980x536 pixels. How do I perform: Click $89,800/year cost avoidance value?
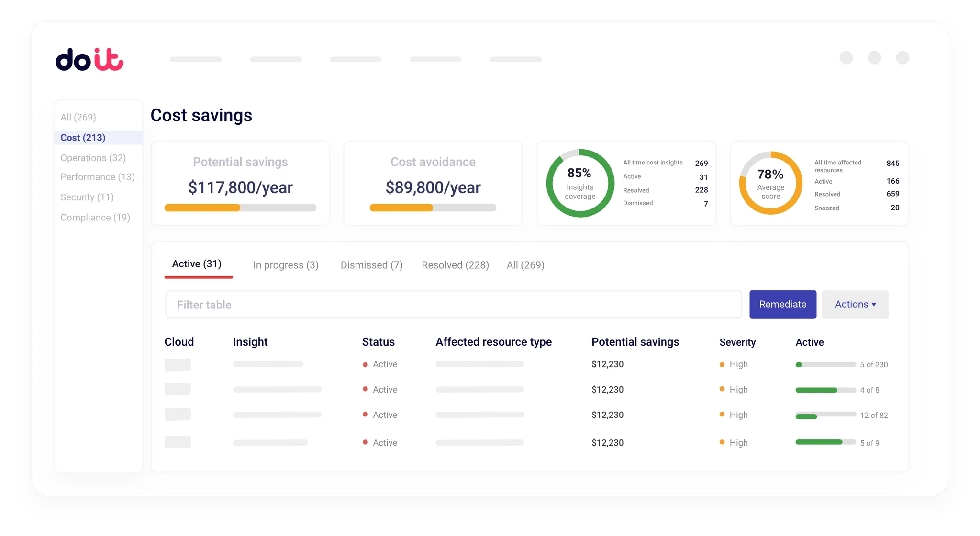433,187
